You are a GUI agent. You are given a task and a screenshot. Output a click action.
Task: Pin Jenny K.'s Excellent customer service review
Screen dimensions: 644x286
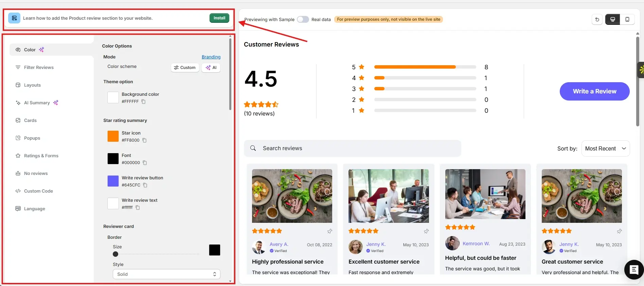click(426, 231)
